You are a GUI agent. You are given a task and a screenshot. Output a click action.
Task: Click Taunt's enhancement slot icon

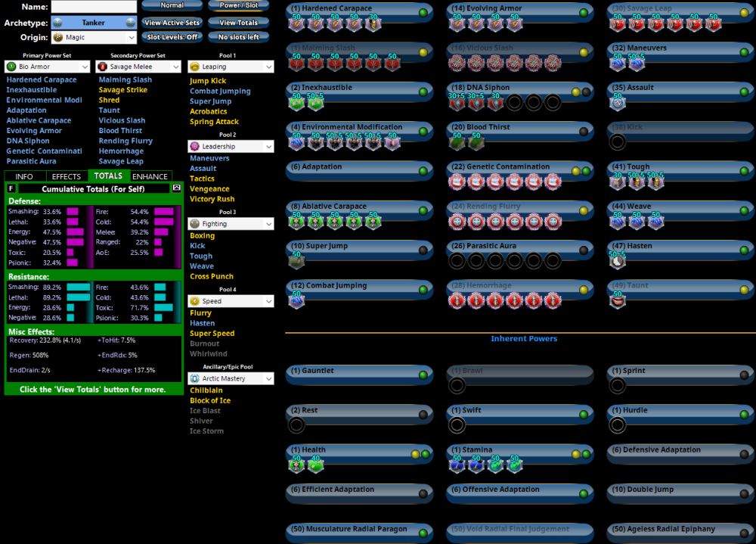point(618,300)
